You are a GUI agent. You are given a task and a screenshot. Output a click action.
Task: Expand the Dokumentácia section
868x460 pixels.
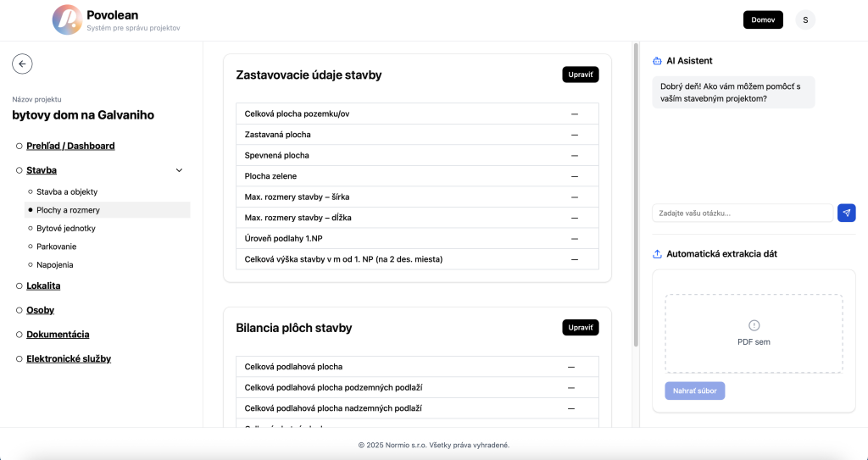(x=58, y=335)
